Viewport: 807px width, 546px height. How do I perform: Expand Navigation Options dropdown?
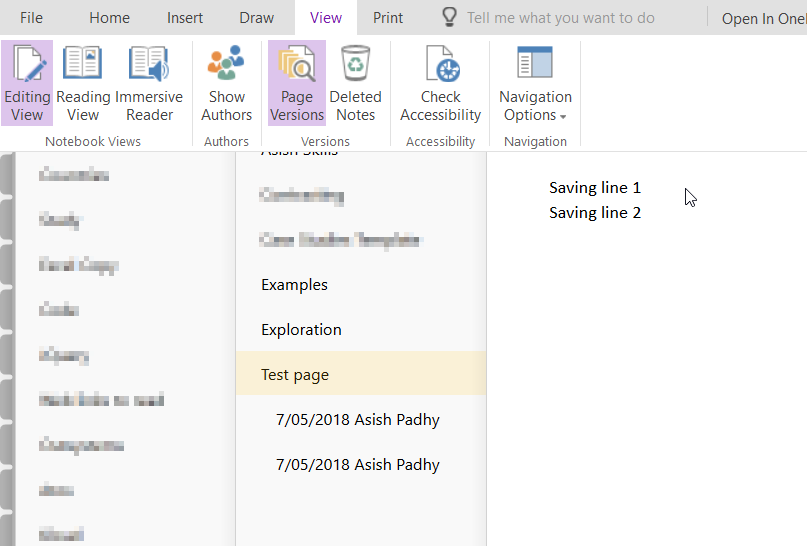(x=535, y=83)
